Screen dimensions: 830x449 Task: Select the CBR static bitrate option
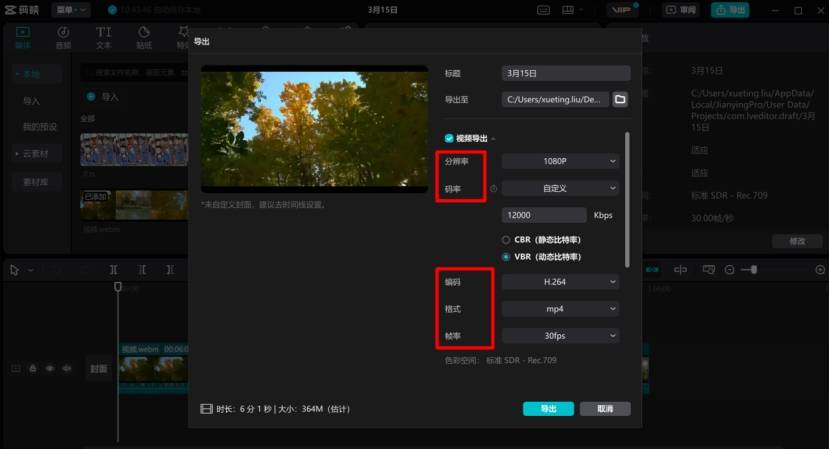(x=506, y=240)
